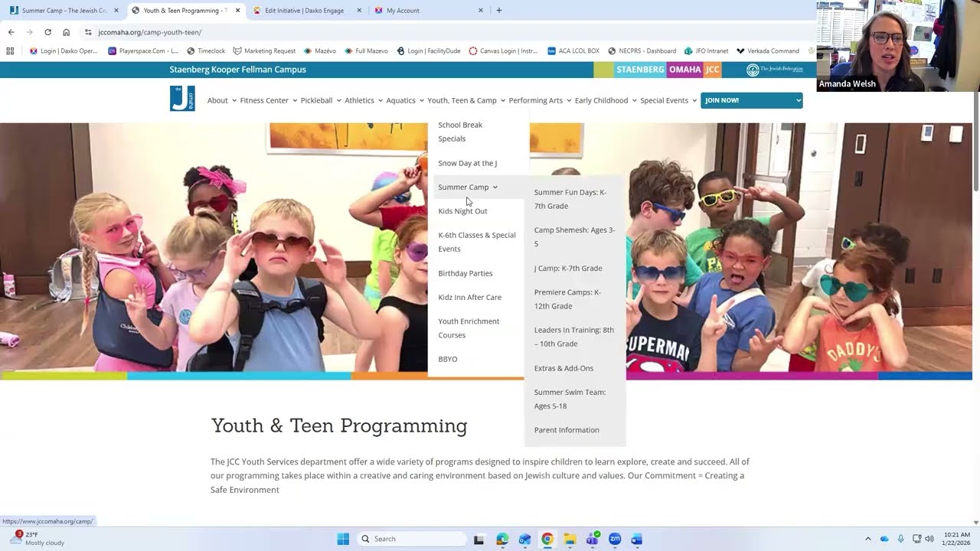Open the ACA LCOL BOX bookmark
The width and height of the screenshot is (980, 551).
tap(573, 51)
